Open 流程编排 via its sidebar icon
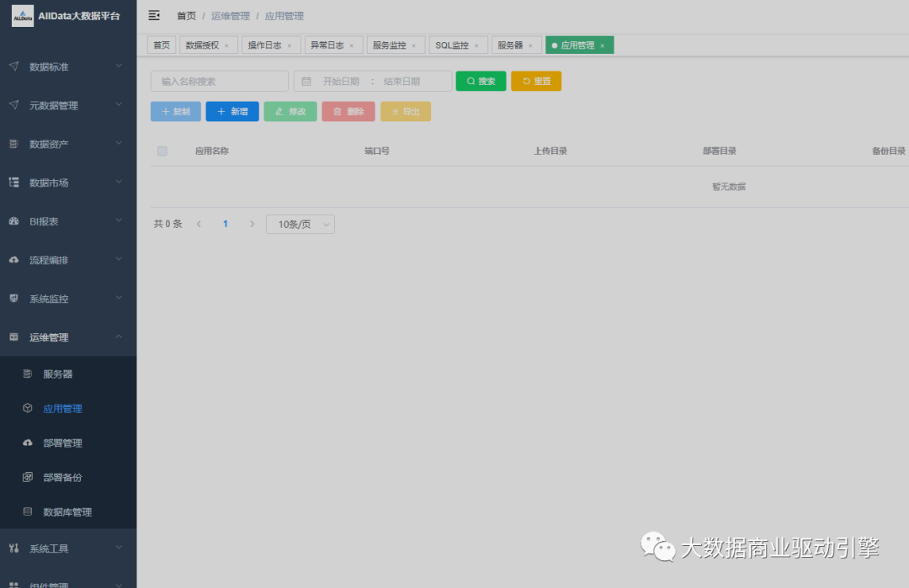Image resolution: width=909 pixels, height=588 pixels. tap(15, 260)
